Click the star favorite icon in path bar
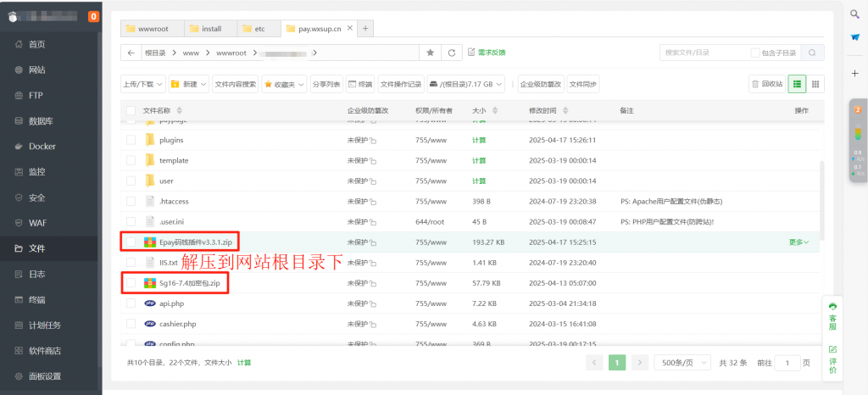 431,53
